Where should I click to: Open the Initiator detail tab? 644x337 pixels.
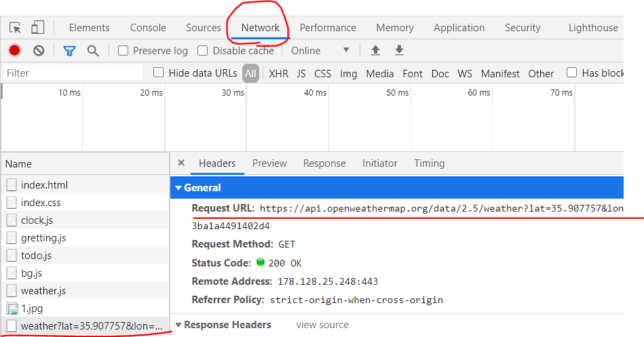[x=380, y=163]
